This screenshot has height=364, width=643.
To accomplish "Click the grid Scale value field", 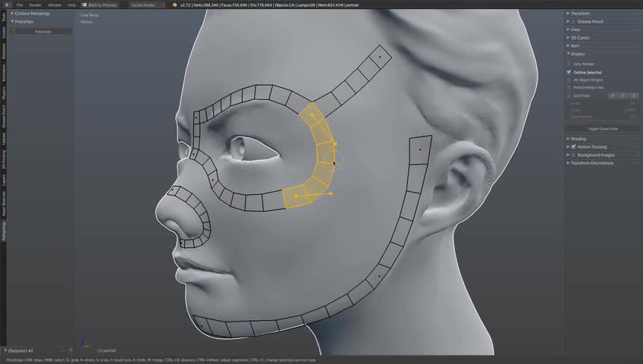I will point(603,110).
